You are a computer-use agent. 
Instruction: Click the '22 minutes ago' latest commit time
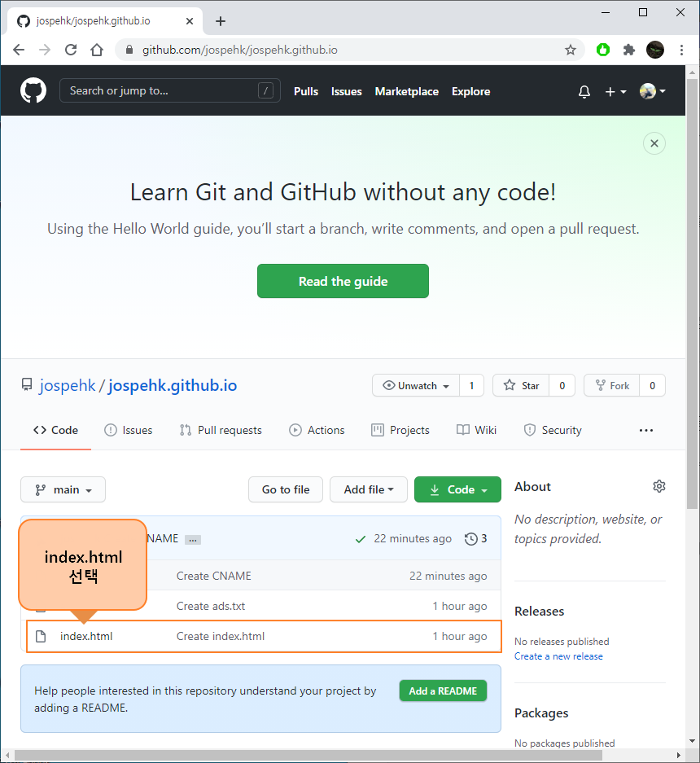413,539
